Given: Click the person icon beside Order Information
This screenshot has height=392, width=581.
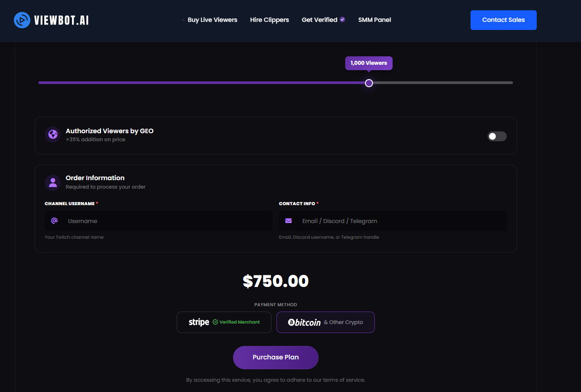Looking at the screenshot, I should click(x=53, y=182).
